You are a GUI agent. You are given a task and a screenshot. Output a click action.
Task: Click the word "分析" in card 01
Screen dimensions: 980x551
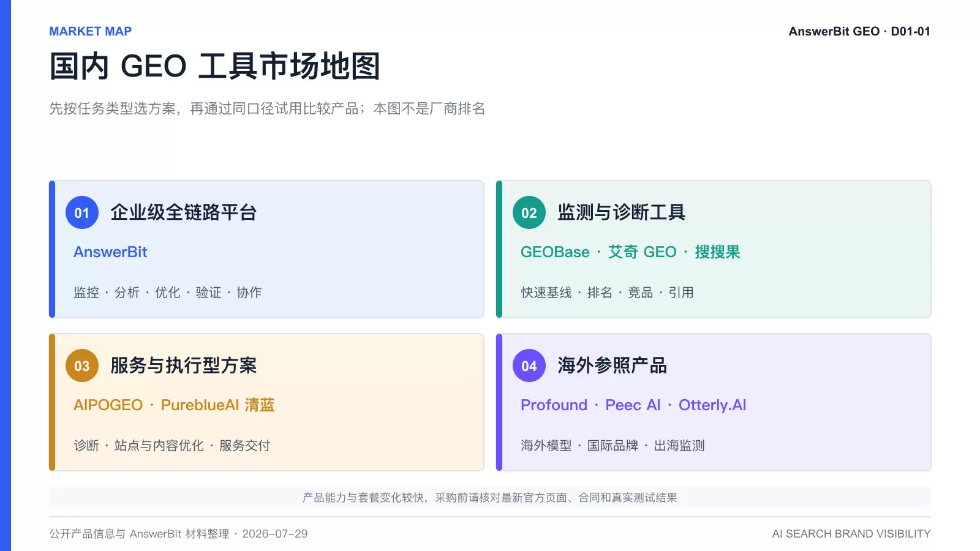[x=127, y=293]
